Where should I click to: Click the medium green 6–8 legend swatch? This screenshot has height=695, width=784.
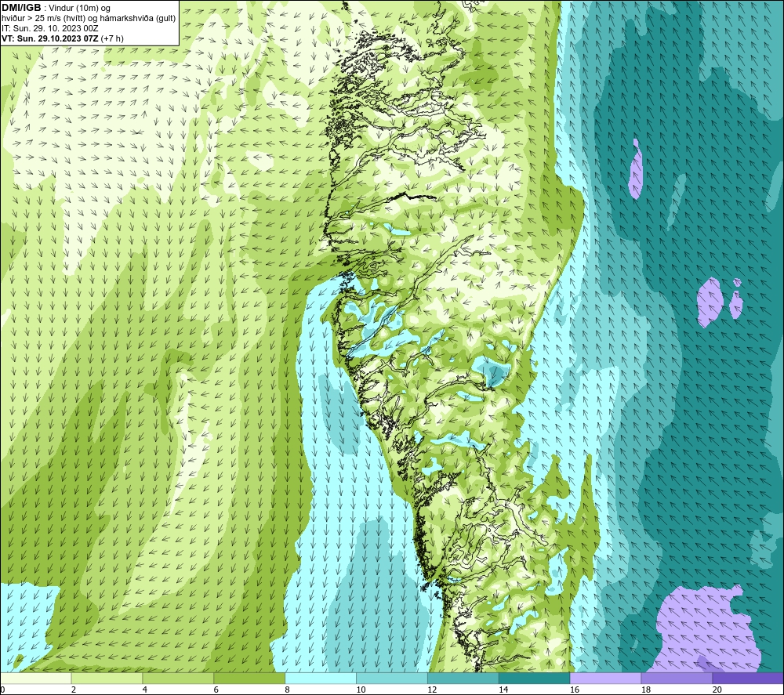coord(249,678)
